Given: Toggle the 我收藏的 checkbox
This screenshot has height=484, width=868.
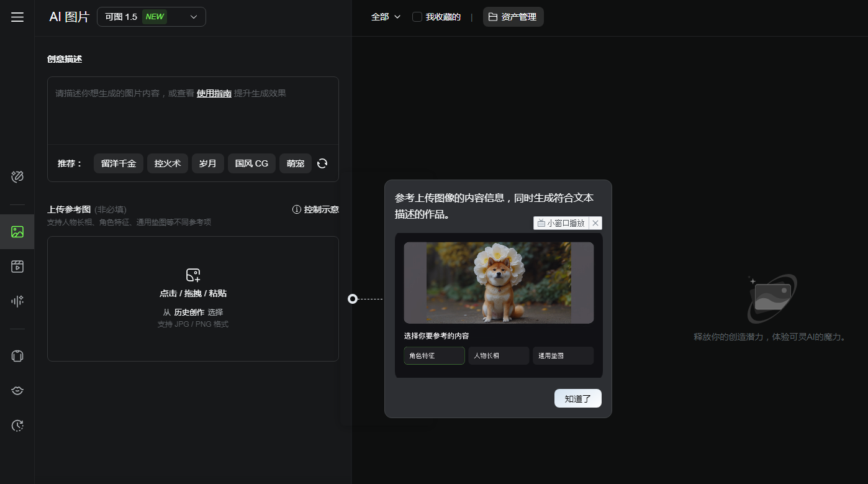Looking at the screenshot, I should (417, 17).
